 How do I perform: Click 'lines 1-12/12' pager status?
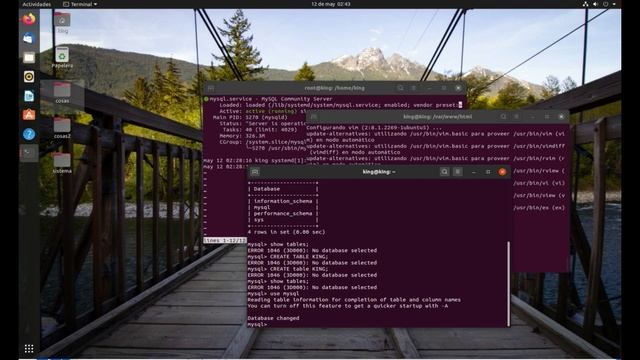coord(224,240)
